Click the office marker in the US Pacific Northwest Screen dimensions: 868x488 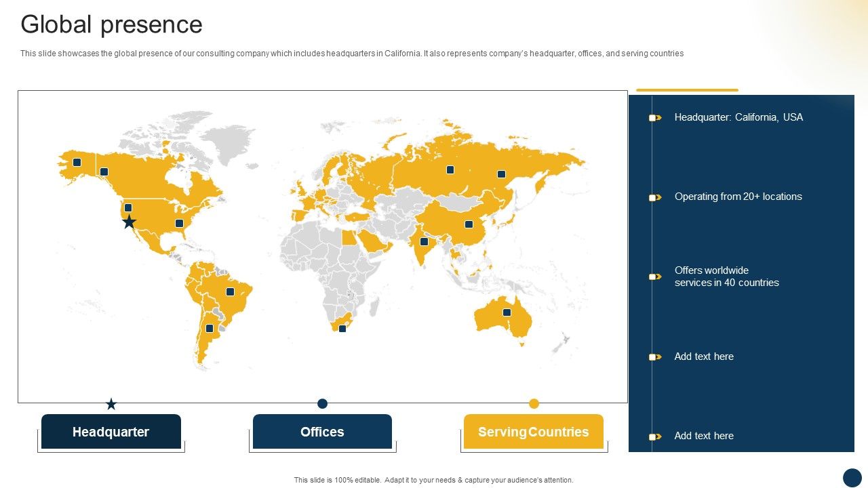[x=128, y=207]
